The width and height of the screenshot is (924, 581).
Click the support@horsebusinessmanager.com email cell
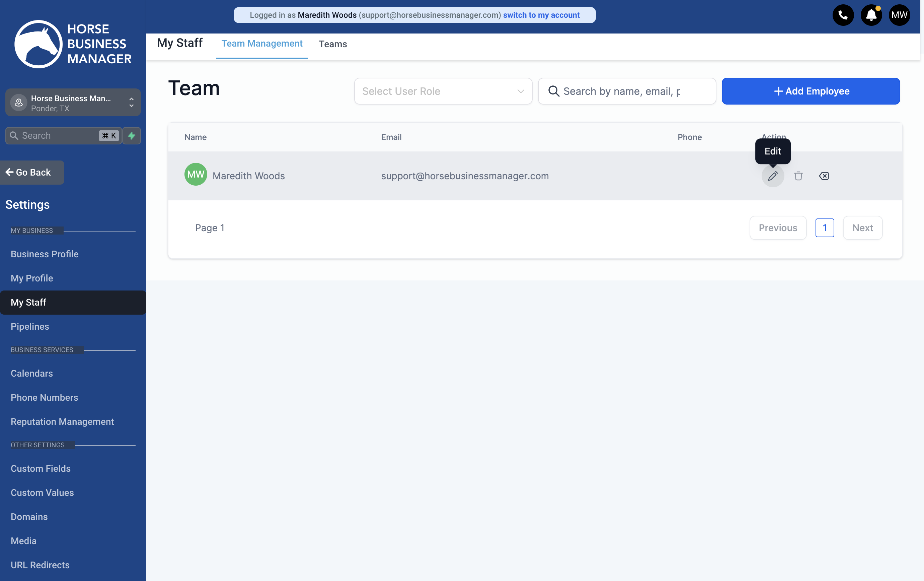pyautogui.click(x=465, y=176)
